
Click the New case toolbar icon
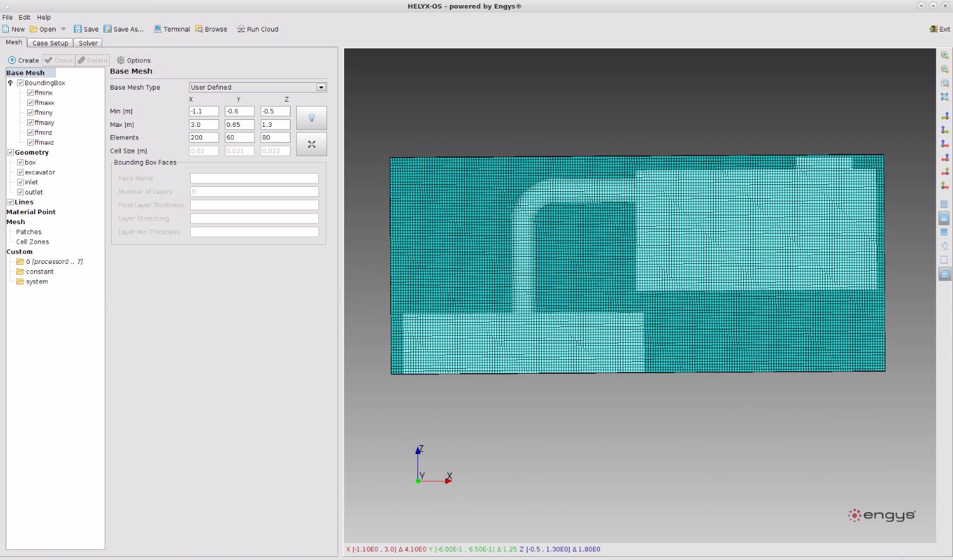click(13, 29)
